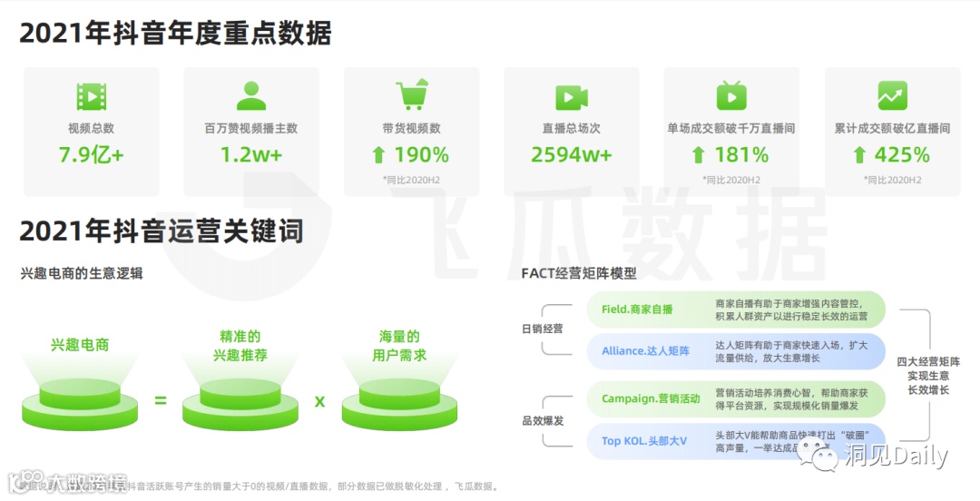This screenshot has height=501, width=980.
Task: Click the camera icon above 直播总场次
Action: point(572,98)
